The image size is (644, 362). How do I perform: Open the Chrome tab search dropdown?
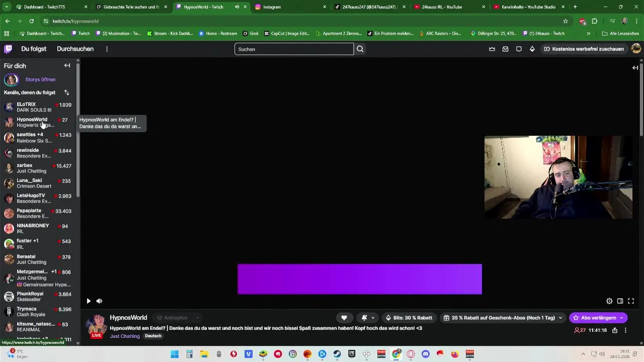[7, 7]
